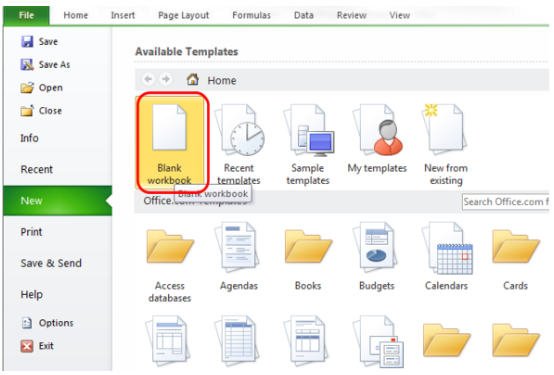Click the Search Office.com templates field
Viewport: 554px width, 375px height.
tap(506, 202)
